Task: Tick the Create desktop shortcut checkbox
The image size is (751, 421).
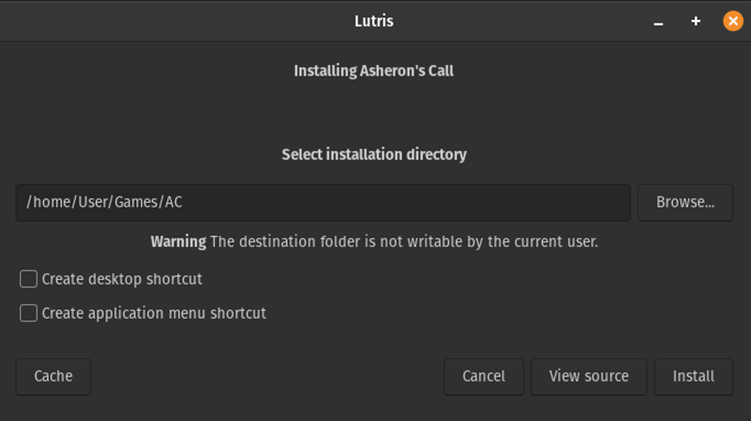Action: (x=29, y=279)
